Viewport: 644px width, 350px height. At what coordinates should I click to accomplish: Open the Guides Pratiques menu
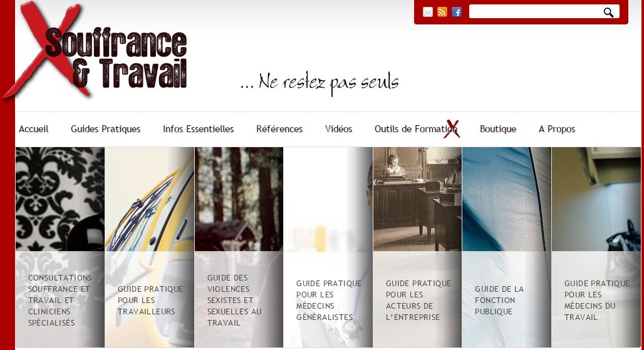tap(105, 129)
